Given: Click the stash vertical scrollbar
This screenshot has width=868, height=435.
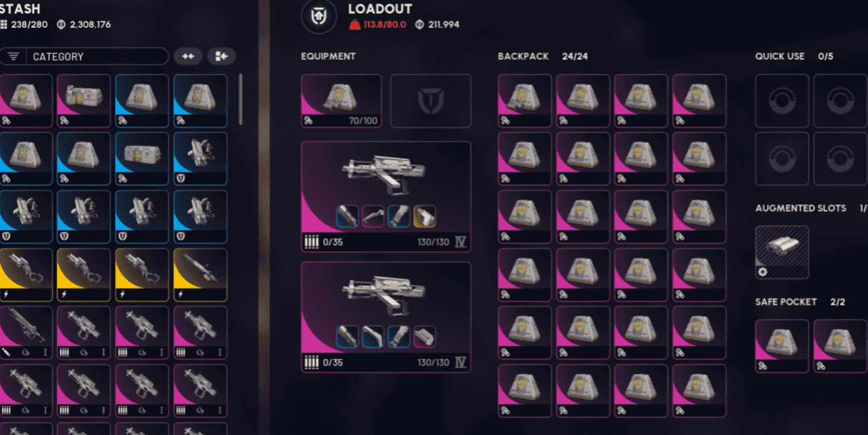Looking at the screenshot, I should (x=240, y=99).
